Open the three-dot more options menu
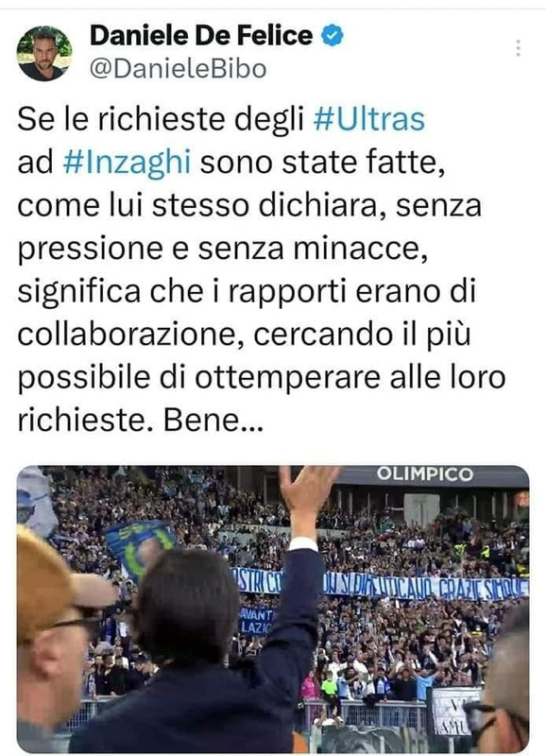This screenshot has height=756, width=546. coord(518,48)
